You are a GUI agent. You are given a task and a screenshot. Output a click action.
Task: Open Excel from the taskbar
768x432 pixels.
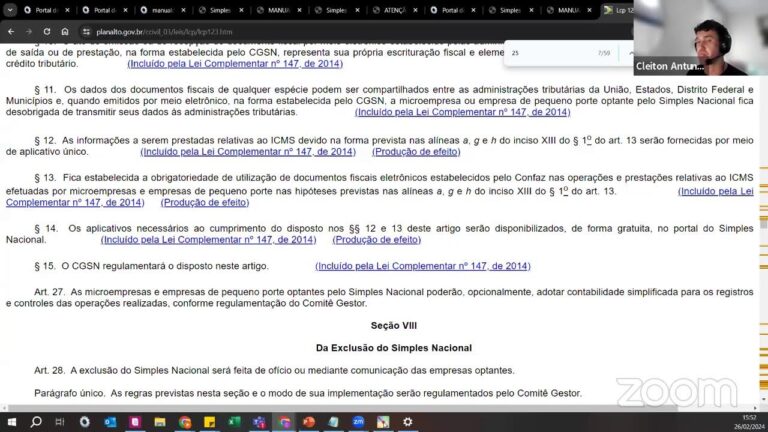[x=234, y=422]
